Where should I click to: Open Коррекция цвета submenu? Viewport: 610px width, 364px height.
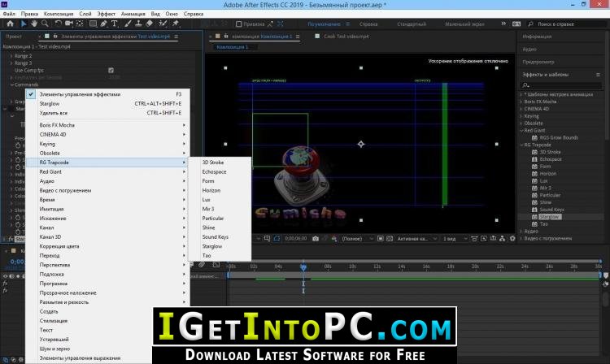click(107, 246)
